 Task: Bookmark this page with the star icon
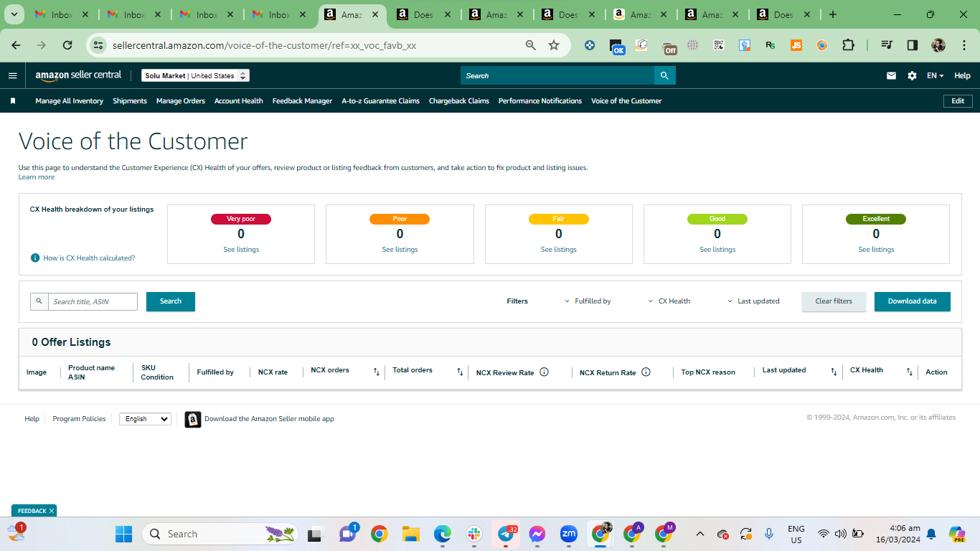pyautogui.click(x=554, y=45)
